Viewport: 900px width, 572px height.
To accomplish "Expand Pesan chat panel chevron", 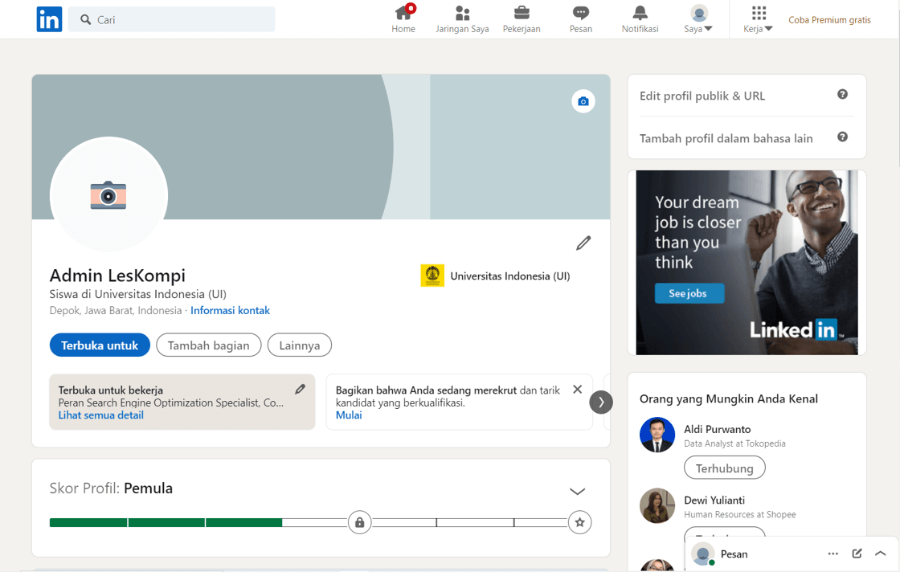I will (880, 554).
